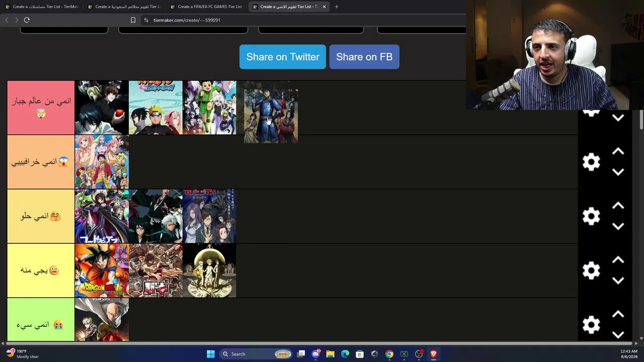This screenshot has height=362, width=644.
Task: Launch Microsoft Edge from taskbar
Action: pyautogui.click(x=345, y=354)
